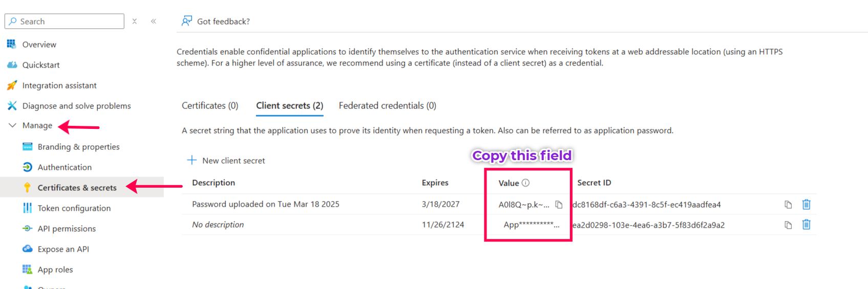Screen dimensions: 868x289
Task: Copy Secret ID ending in ec419aadfea4
Action: [788, 205]
